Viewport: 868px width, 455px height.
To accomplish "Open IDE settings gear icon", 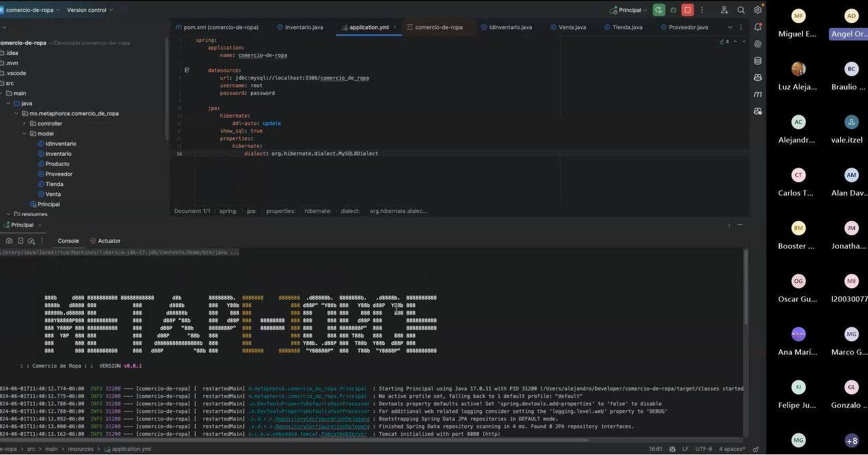I will pyautogui.click(x=758, y=10).
